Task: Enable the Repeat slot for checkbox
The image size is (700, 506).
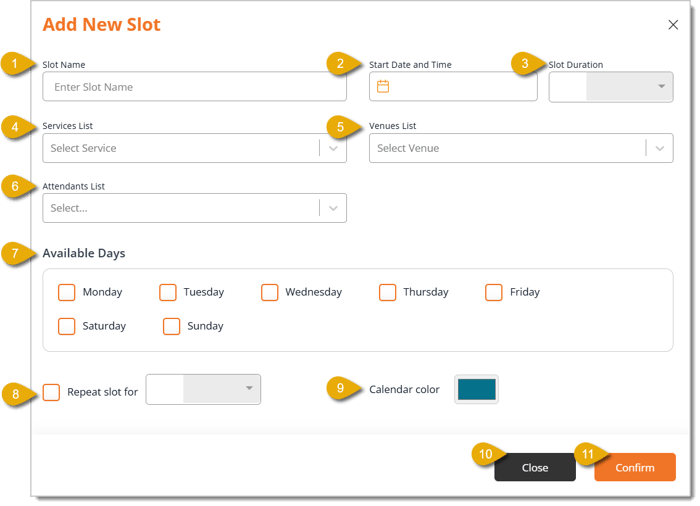Action: coord(51,392)
